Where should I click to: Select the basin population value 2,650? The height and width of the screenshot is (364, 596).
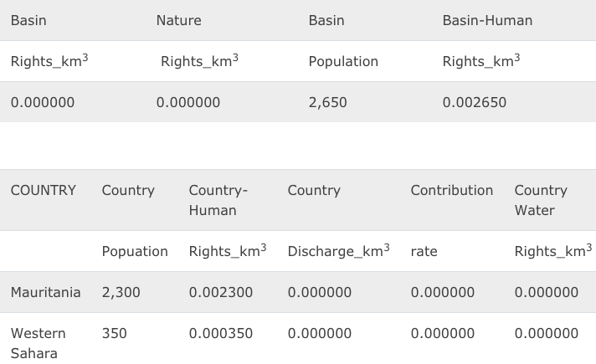[327, 102]
